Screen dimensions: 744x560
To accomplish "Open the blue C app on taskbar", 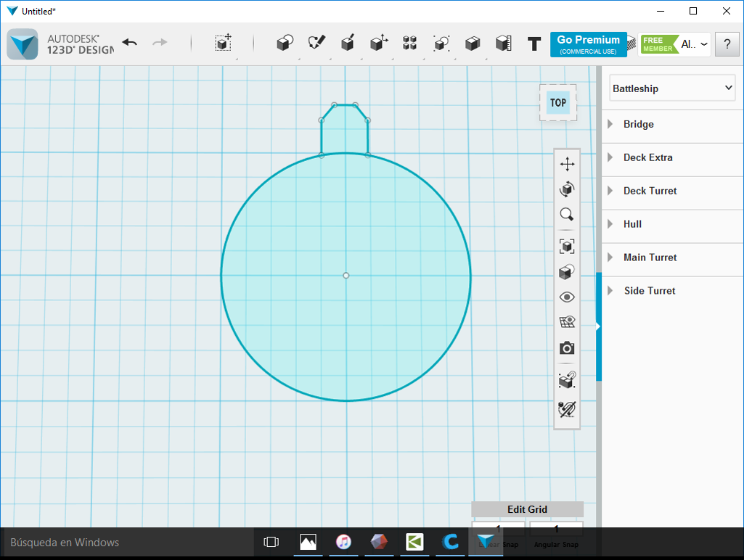I will coord(450,542).
